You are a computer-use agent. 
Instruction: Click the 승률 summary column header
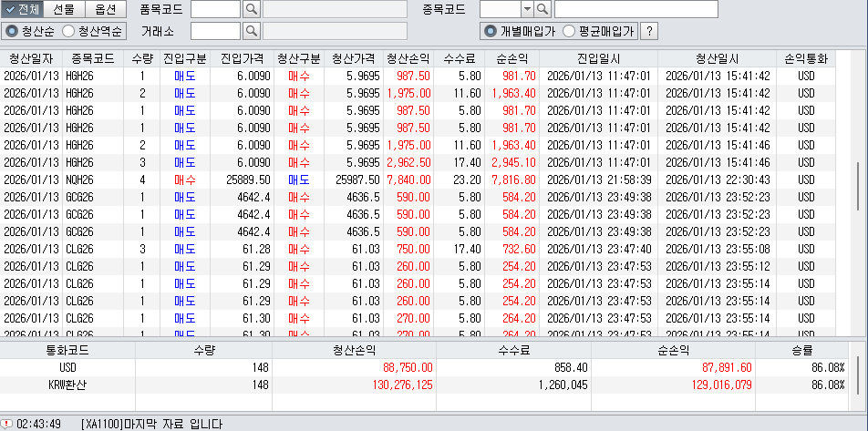pyautogui.click(x=802, y=350)
